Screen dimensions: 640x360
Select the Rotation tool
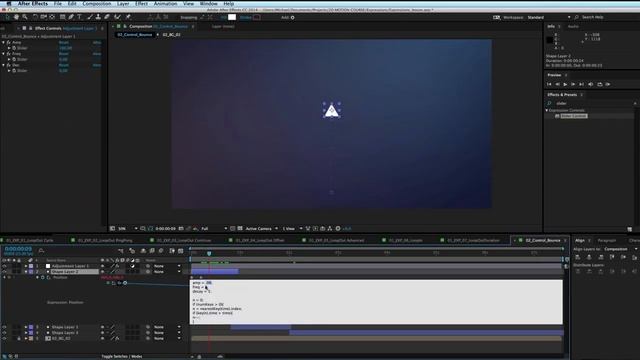click(35, 17)
